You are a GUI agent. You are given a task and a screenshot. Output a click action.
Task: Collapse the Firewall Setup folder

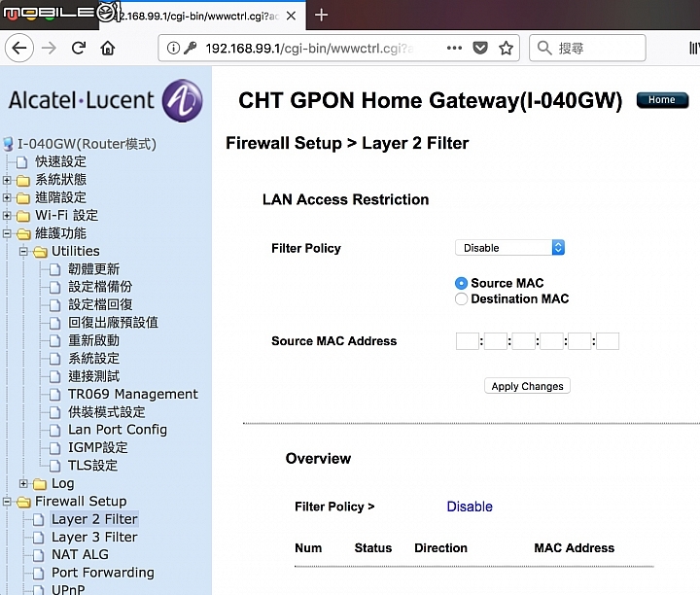coord(7,502)
